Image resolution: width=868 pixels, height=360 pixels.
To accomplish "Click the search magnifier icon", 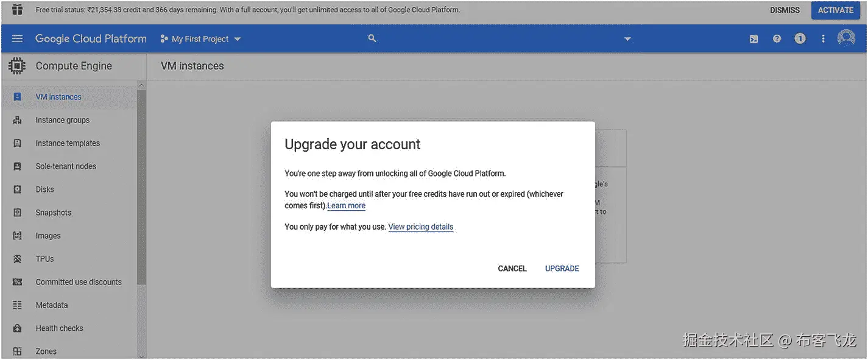I will tap(372, 38).
